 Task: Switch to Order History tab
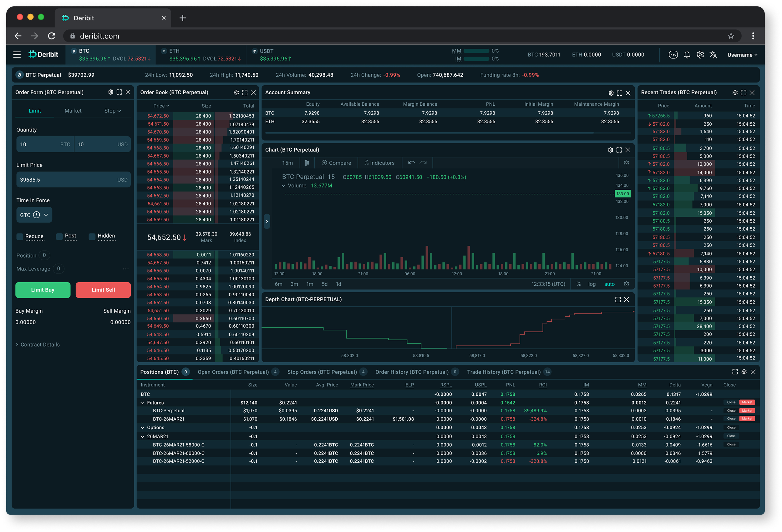tap(417, 372)
